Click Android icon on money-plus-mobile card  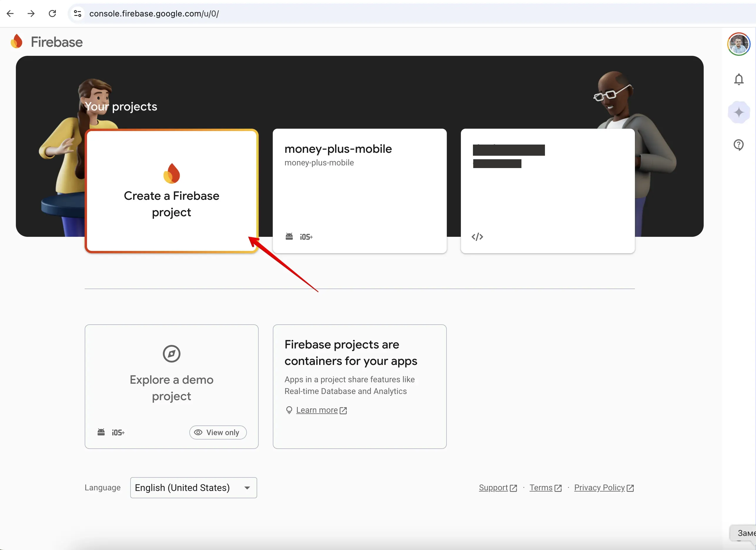point(289,237)
